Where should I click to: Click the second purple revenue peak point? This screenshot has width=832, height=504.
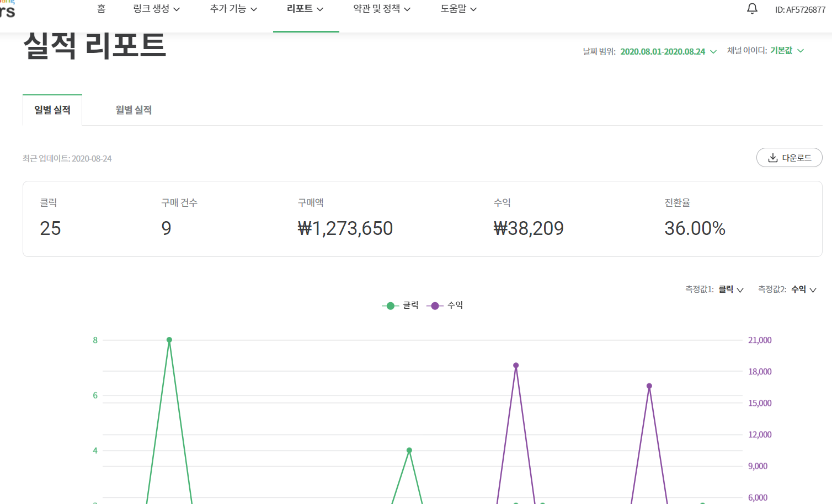[649, 386]
